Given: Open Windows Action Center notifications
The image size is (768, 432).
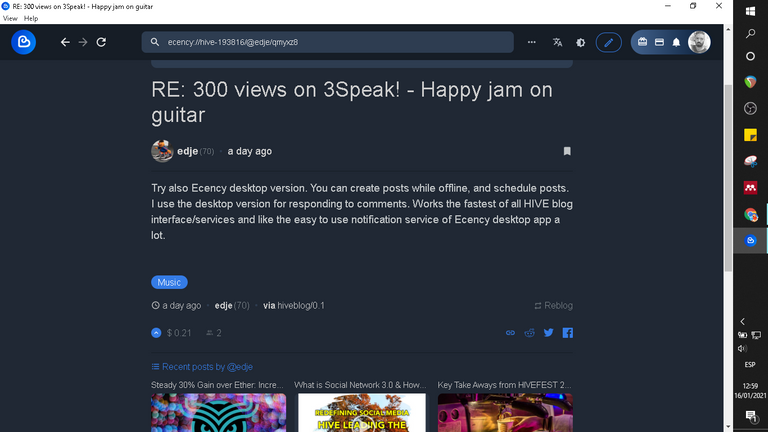Looking at the screenshot, I should pos(750,416).
